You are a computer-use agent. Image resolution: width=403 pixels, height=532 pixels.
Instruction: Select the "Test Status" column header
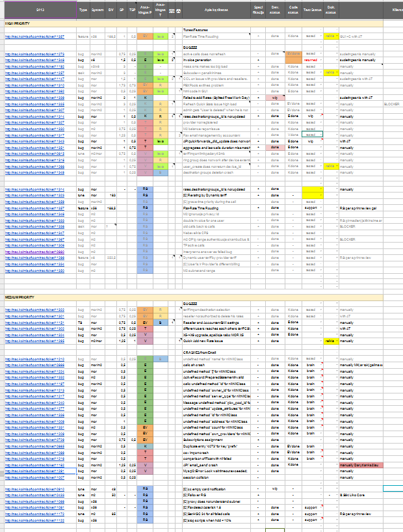(x=313, y=10)
